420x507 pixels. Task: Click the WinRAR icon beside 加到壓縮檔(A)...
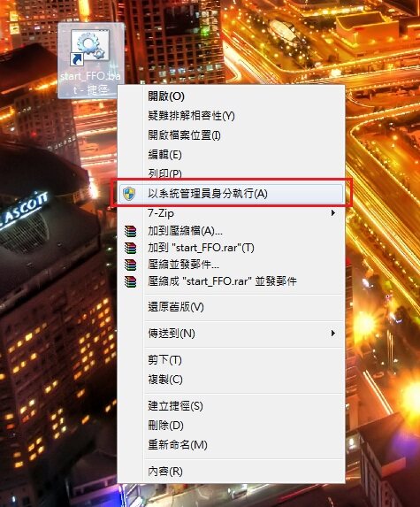pyautogui.click(x=130, y=231)
